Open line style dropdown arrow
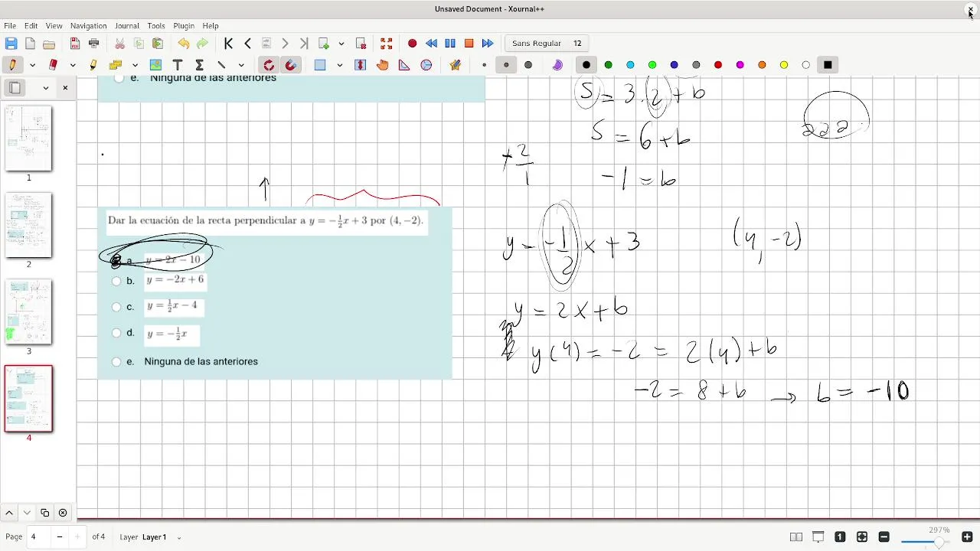Image resolution: width=980 pixels, height=551 pixels. click(240, 65)
